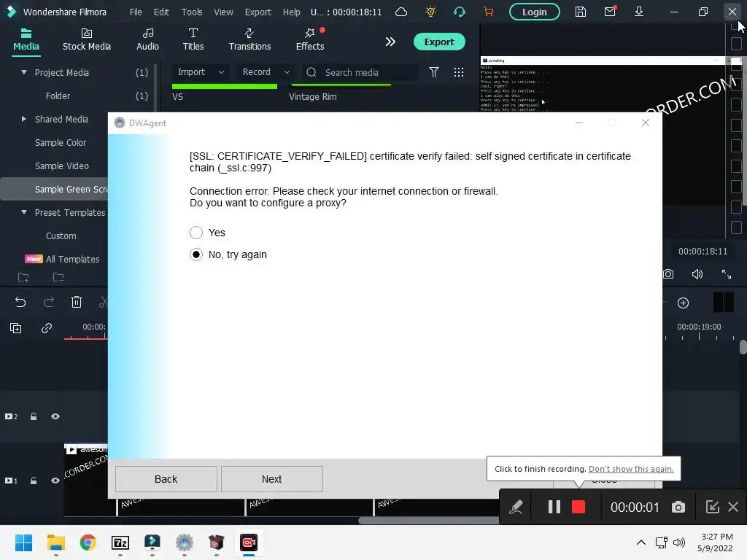Viewport: 747px width, 560px height.
Task: Click the add track icon
Action: pyautogui.click(x=15, y=328)
